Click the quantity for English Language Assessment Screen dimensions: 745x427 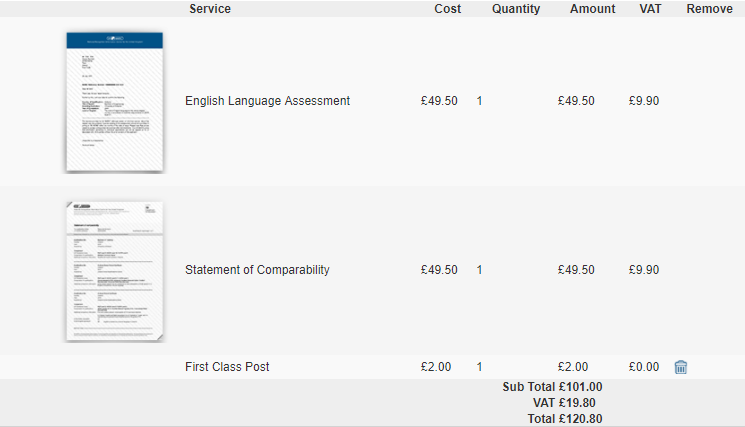[x=480, y=101]
